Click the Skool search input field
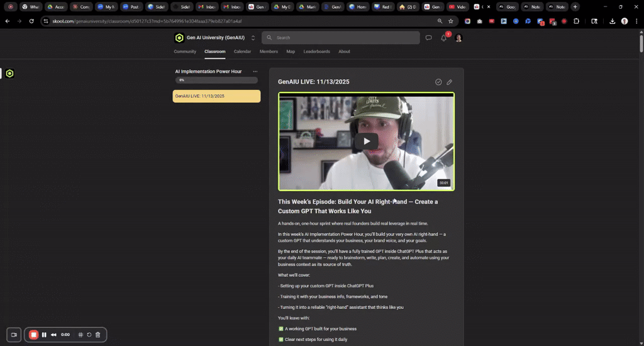 click(341, 38)
